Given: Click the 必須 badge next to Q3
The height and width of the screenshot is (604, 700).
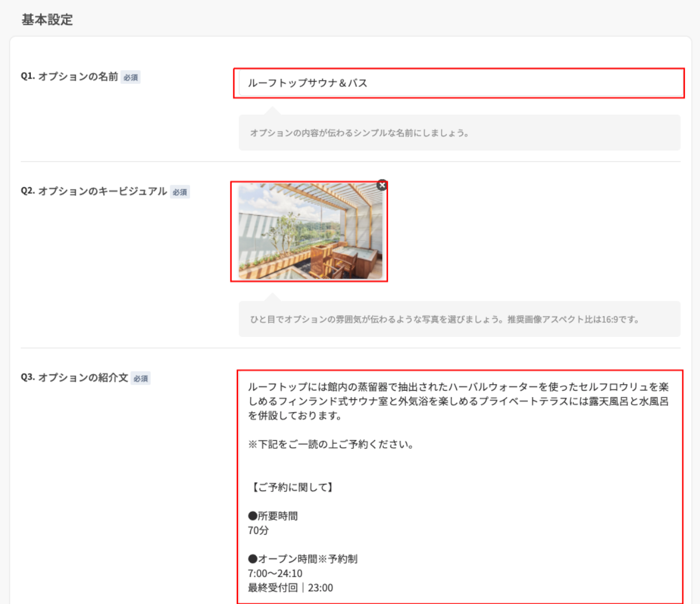Looking at the screenshot, I should (141, 379).
